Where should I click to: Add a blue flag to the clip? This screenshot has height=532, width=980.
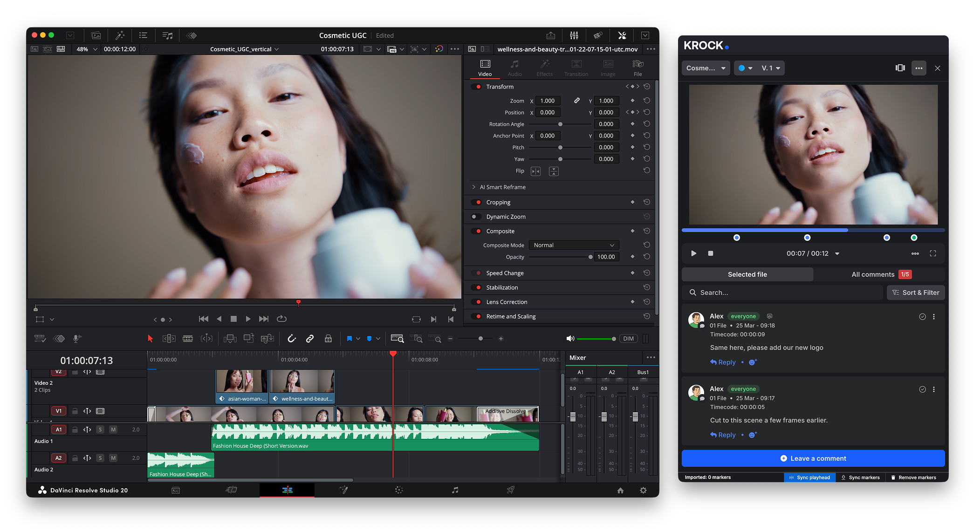pos(349,339)
